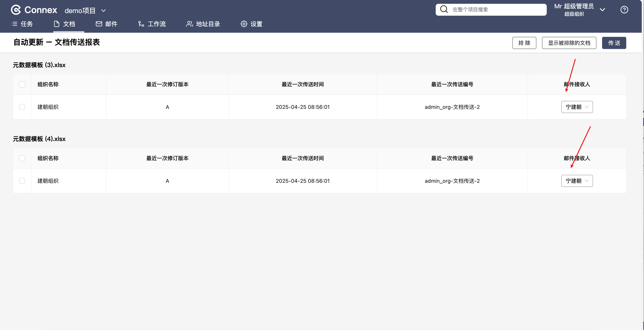
Task: Expand the 超级管理员 user menu
Action: pos(602,10)
